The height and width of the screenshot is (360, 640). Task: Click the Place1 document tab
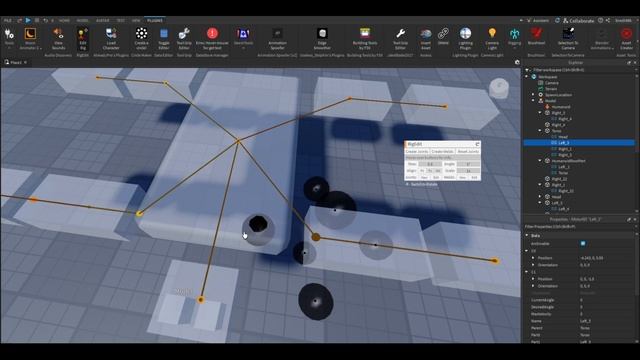tap(16, 62)
